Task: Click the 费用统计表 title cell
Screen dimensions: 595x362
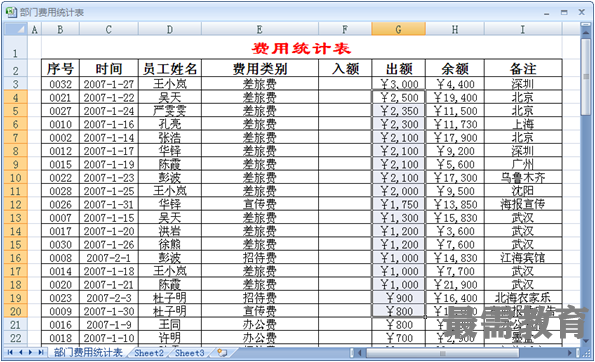Action: pyautogui.click(x=301, y=48)
